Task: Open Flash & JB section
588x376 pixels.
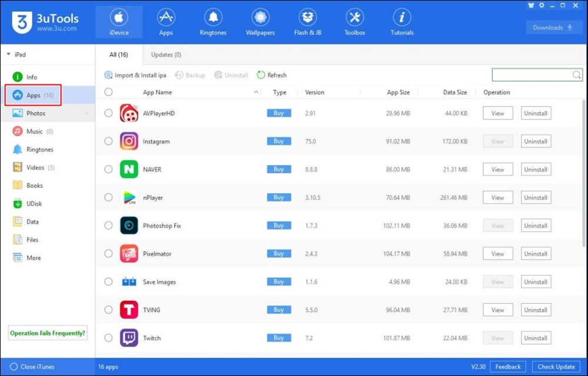Action: tap(308, 22)
